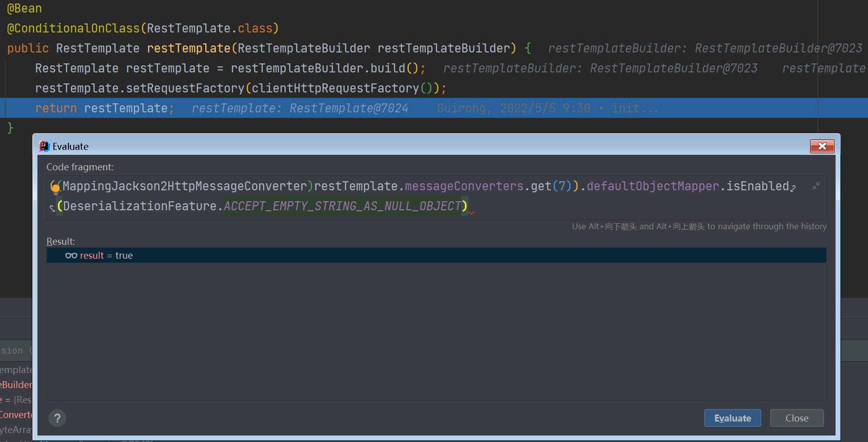Click the 'Result:' label
The height and width of the screenshot is (442, 868).
pyautogui.click(x=61, y=241)
